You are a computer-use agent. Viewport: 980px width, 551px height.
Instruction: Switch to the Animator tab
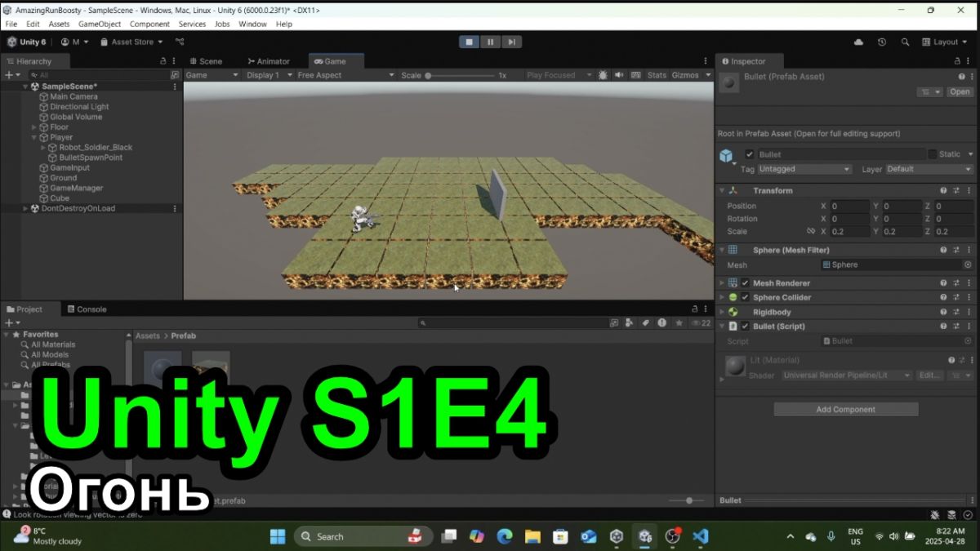[x=267, y=61]
